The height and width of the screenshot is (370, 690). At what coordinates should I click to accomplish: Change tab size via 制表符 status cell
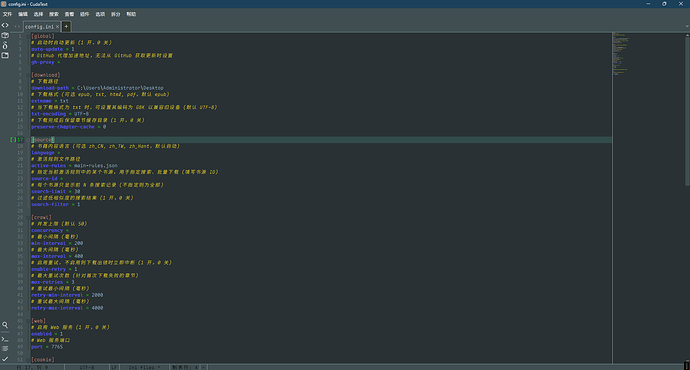pyautogui.click(x=185, y=367)
